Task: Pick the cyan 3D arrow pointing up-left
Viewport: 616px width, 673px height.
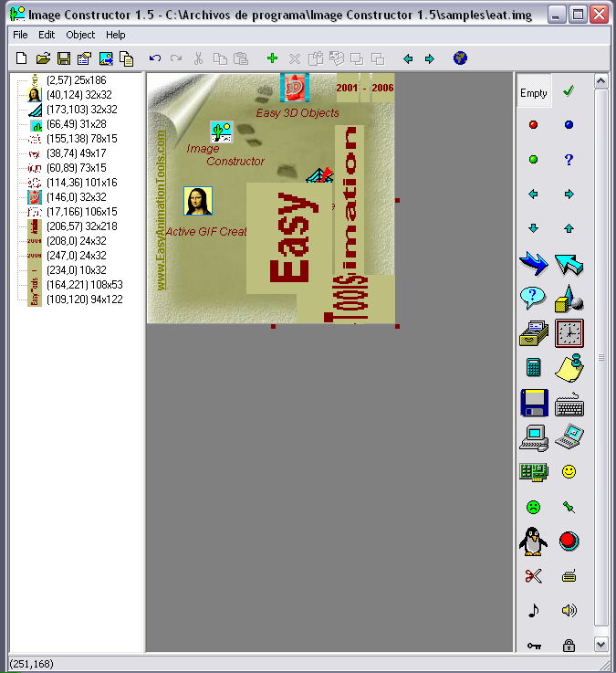Action: pyautogui.click(x=569, y=265)
